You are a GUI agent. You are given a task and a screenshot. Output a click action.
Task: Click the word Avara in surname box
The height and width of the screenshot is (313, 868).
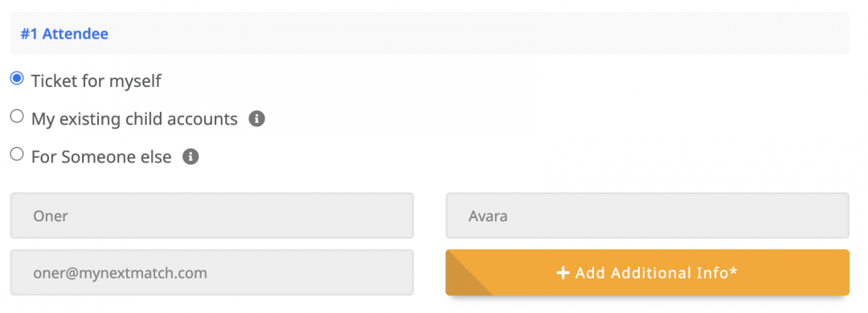point(489,216)
